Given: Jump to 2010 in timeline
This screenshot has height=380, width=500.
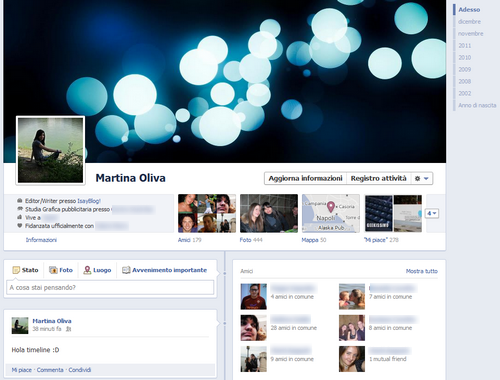Looking at the screenshot, I should (465, 58).
